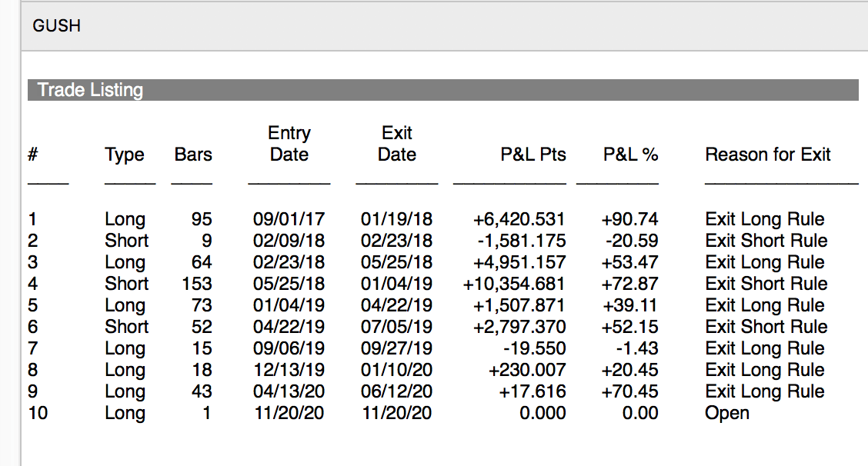Click the +10,354.681 P&L points value
This screenshot has width=868, height=466.
click(514, 284)
